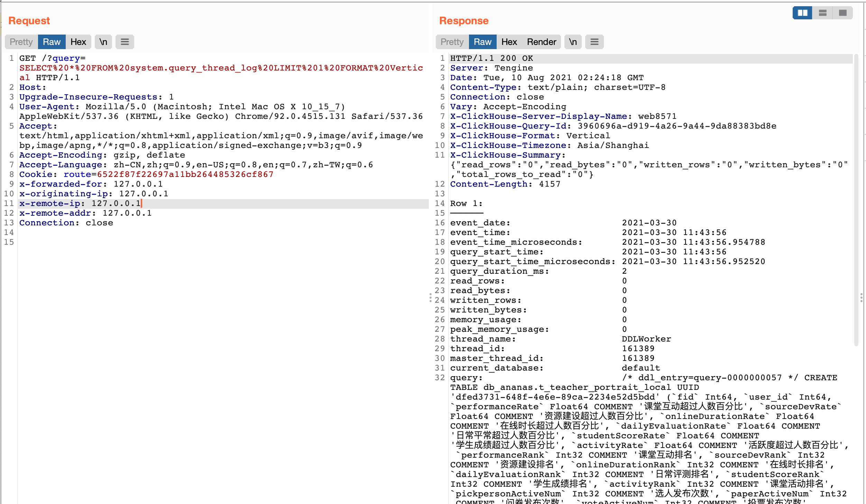Switch response view to Pretty tab

[x=452, y=42]
